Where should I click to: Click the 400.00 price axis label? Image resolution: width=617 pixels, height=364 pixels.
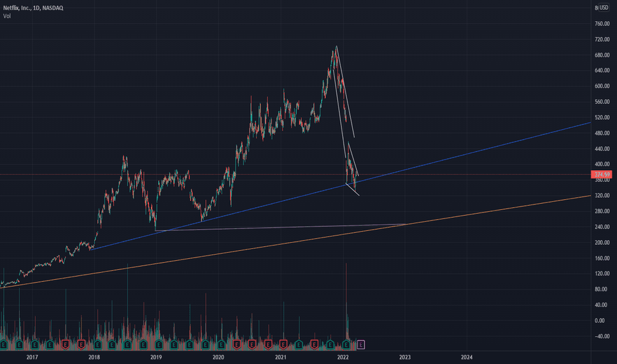(602, 165)
